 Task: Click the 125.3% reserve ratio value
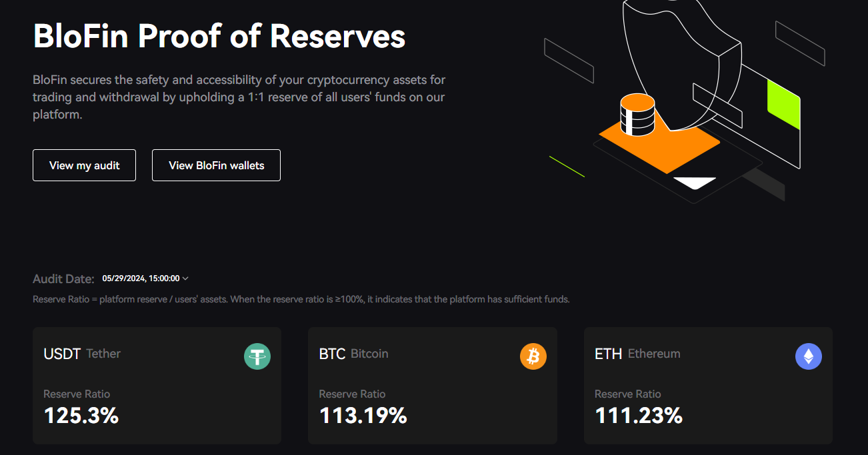click(81, 416)
